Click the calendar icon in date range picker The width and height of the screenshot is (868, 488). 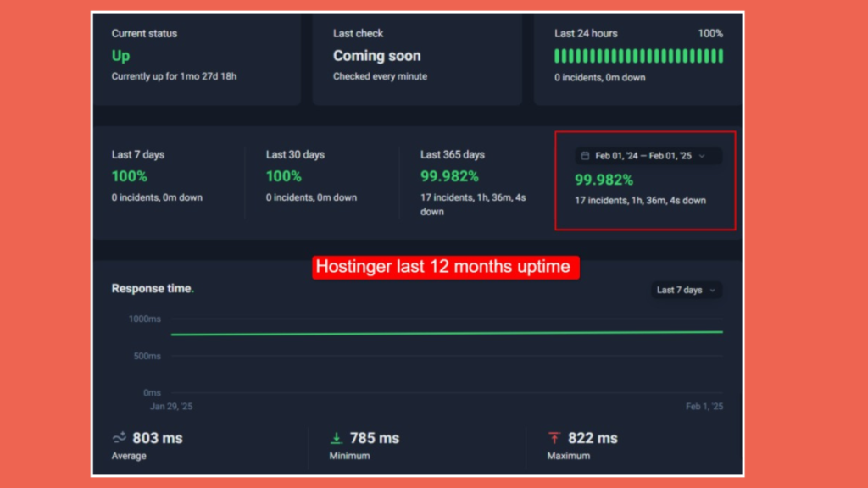(x=585, y=156)
